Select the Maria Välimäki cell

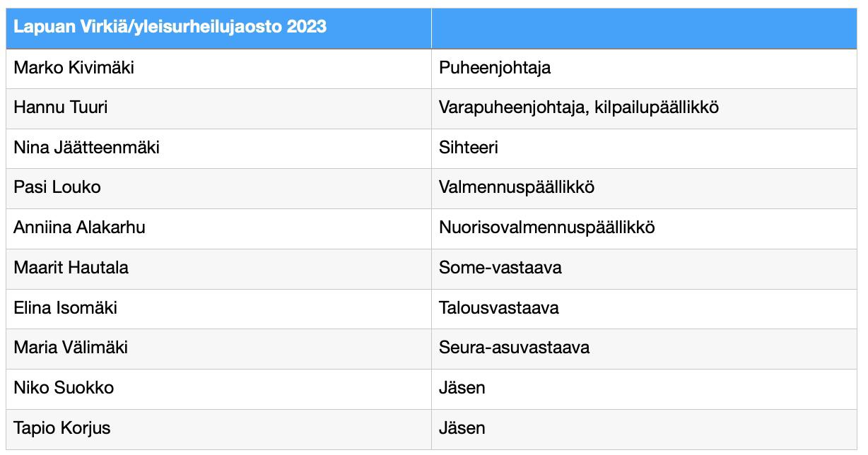(x=218, y=349)
